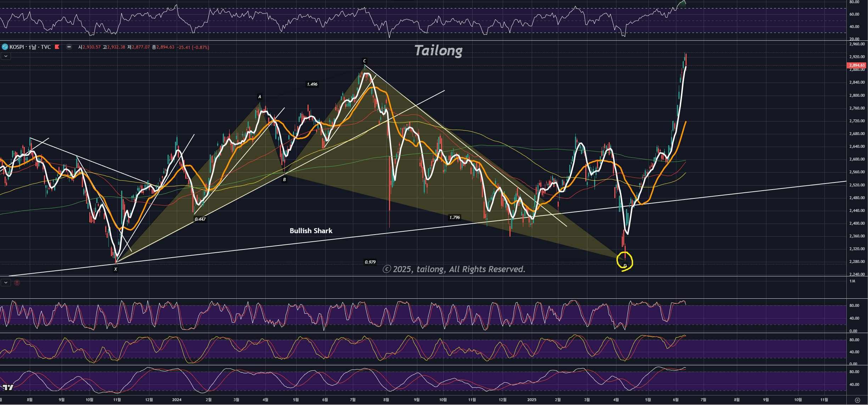Click the KOSPI · 1날 · TVC symbol title
The width and height of the screenshot is (868, 405).
coord(30,47)
